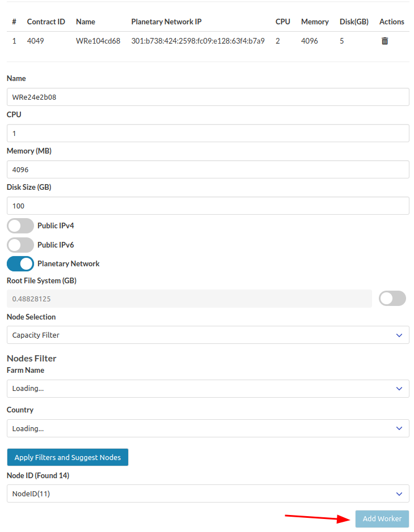Disable the Planetary Network toggle

(x=20, y=263)
